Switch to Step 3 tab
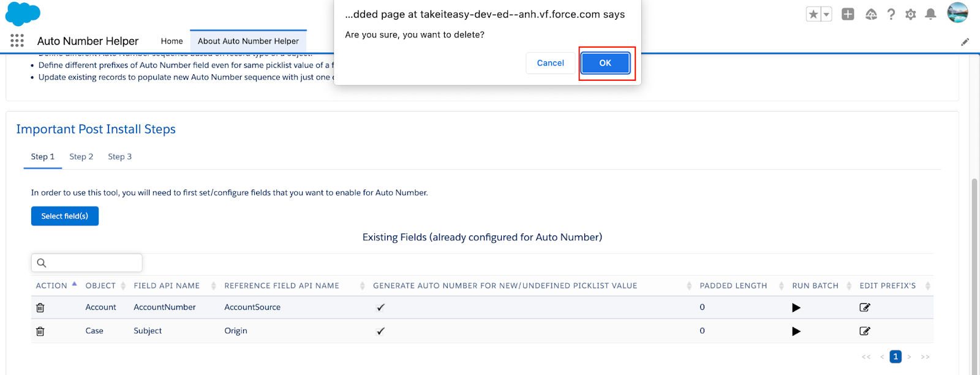 pos(120,157)
